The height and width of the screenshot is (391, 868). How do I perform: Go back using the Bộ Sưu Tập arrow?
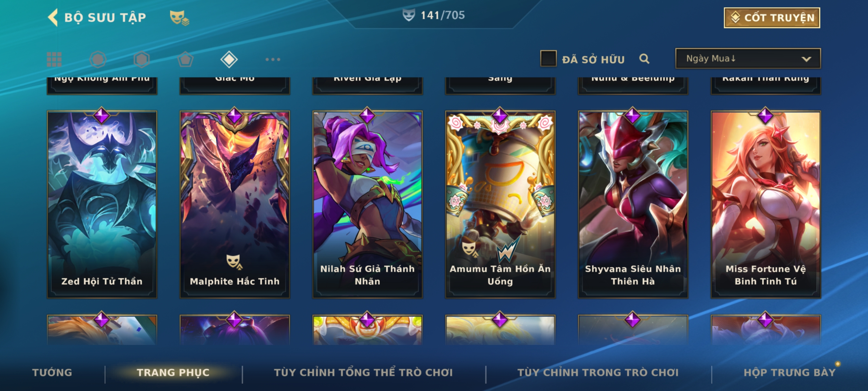coord(53,17)
